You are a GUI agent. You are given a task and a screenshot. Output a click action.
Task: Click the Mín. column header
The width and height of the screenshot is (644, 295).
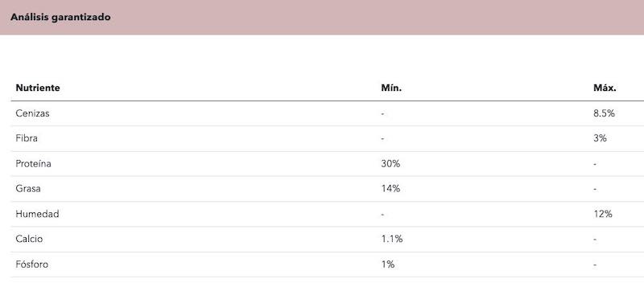tap(391, 88)
